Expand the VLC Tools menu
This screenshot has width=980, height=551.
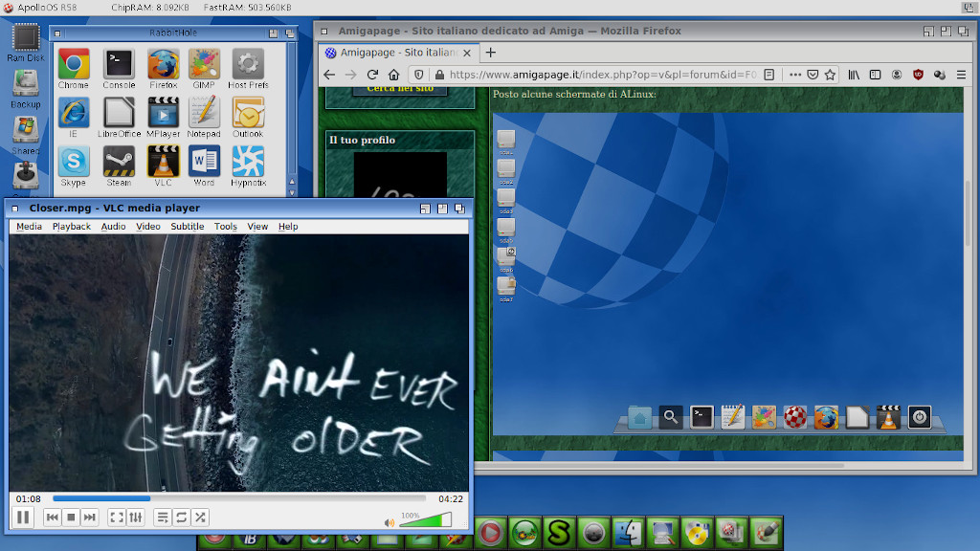226,227
